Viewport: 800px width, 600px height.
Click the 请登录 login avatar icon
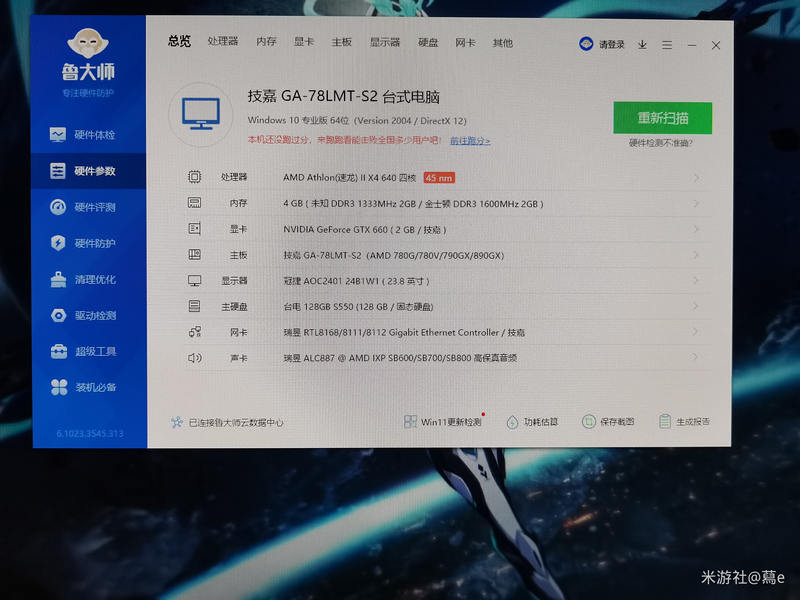tap(586, 44)
